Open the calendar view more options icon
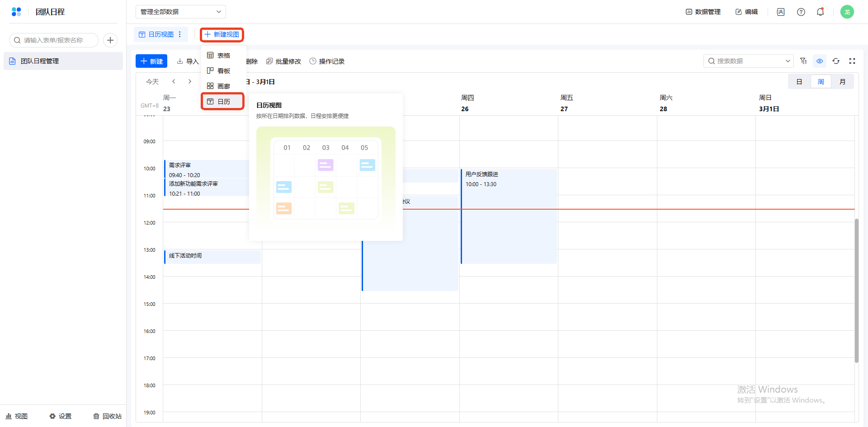Image resolution: width=868 pixels, height=427 pixels. tap(180, 34)
